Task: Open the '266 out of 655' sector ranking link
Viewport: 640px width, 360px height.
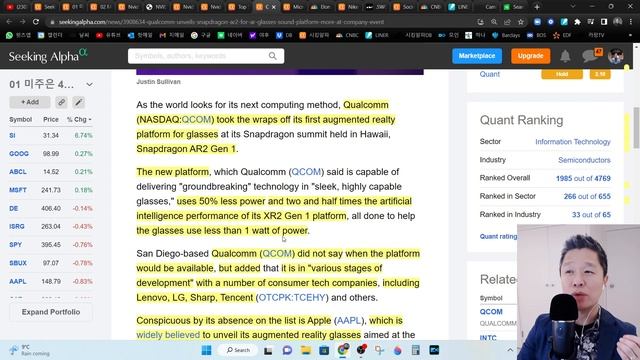Action: tap(587, 196)
